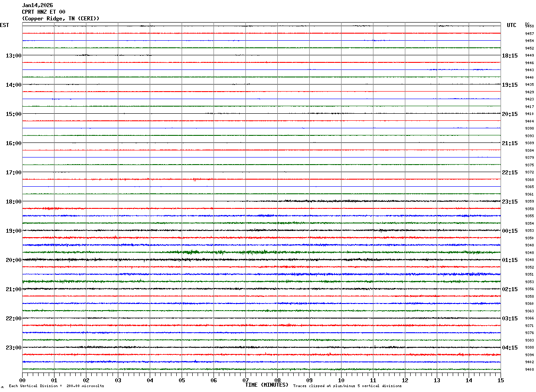Click minute tick label "09" on time axis

point(309,380)
